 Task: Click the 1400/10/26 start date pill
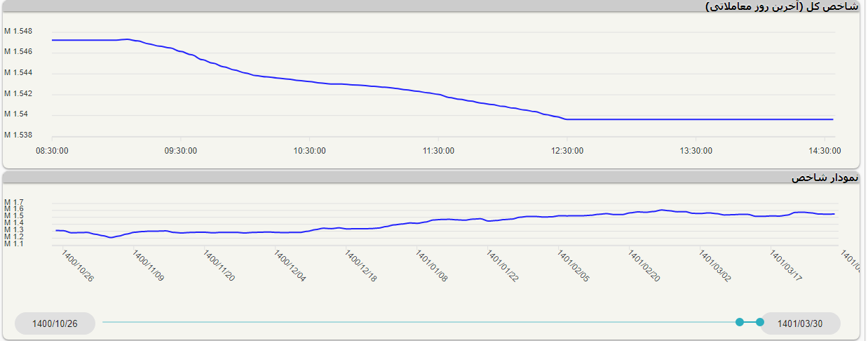[x=55, y=323]
